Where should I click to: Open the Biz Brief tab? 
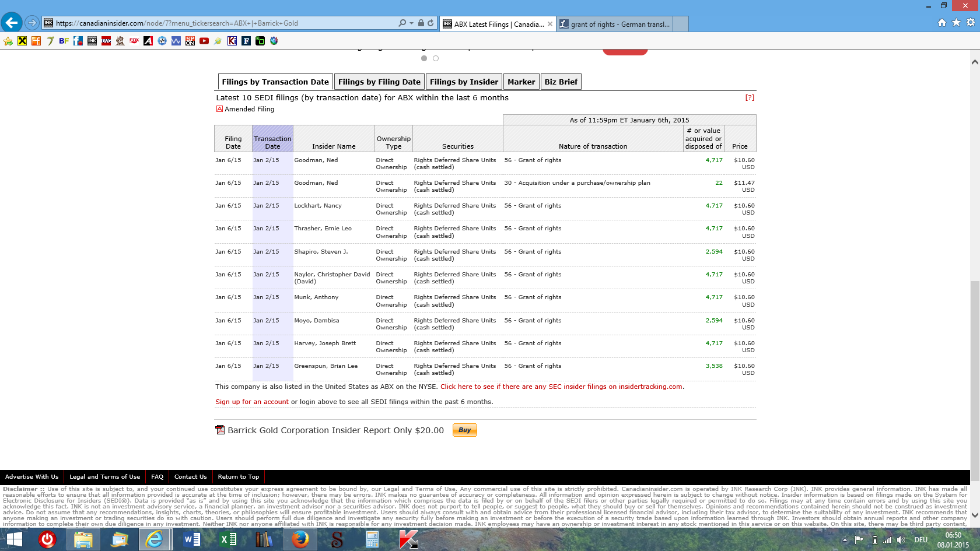pyautogui.click(x=561, y=82)
